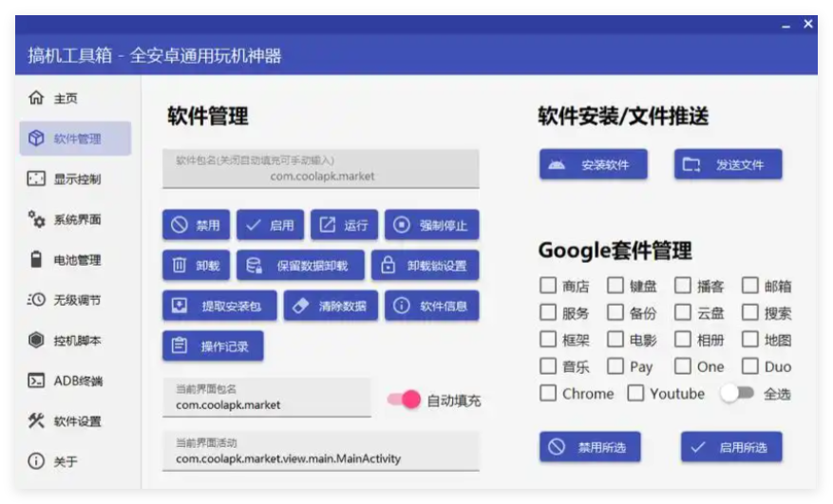The width and height of the screenshot is (833, 504).
Task: Check the 相册 checkbox
Action: coord(683,340)
